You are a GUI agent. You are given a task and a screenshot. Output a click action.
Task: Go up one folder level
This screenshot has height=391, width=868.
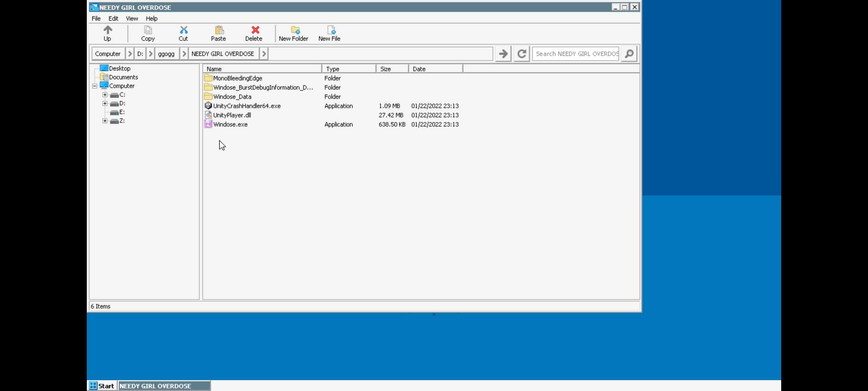point(107,33)
